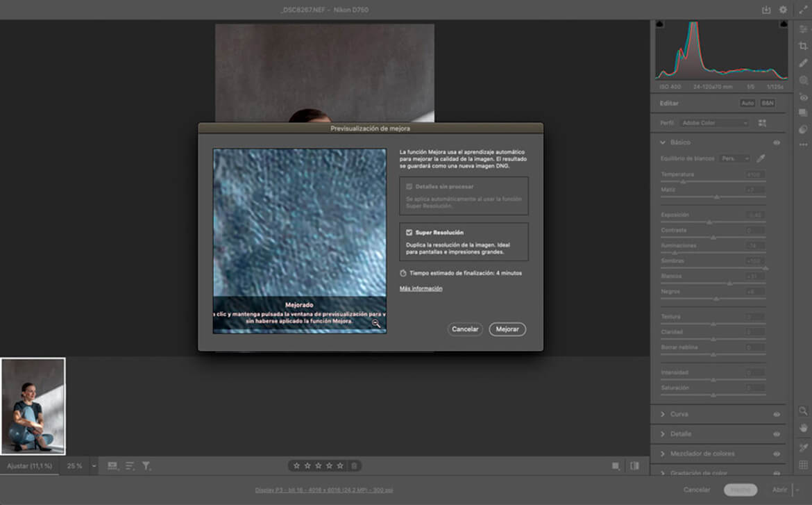Open the Adobe Color profile dropdown
The width and height of the screenshot is (812, 505).
pyautogui.click(x=714, y=123)
